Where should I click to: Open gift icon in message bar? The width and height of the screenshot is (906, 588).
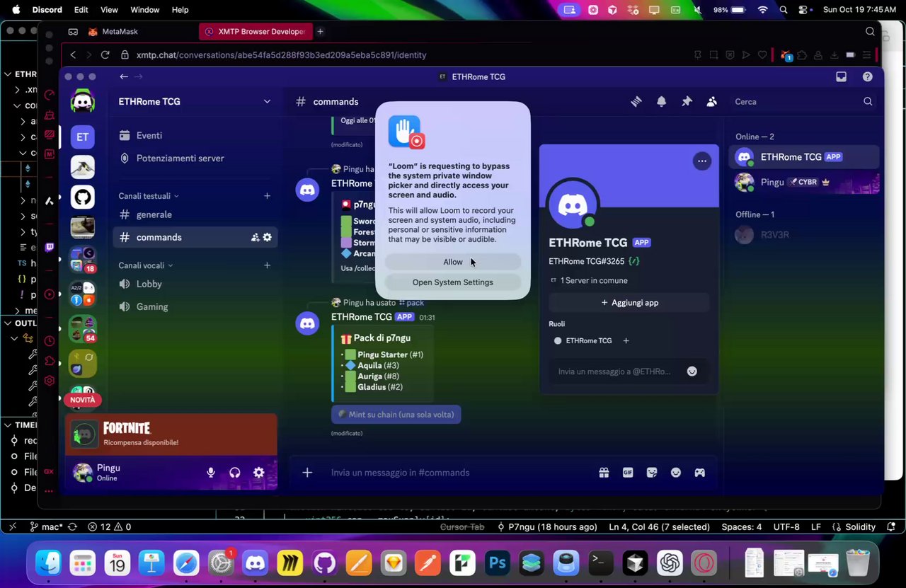604,473
